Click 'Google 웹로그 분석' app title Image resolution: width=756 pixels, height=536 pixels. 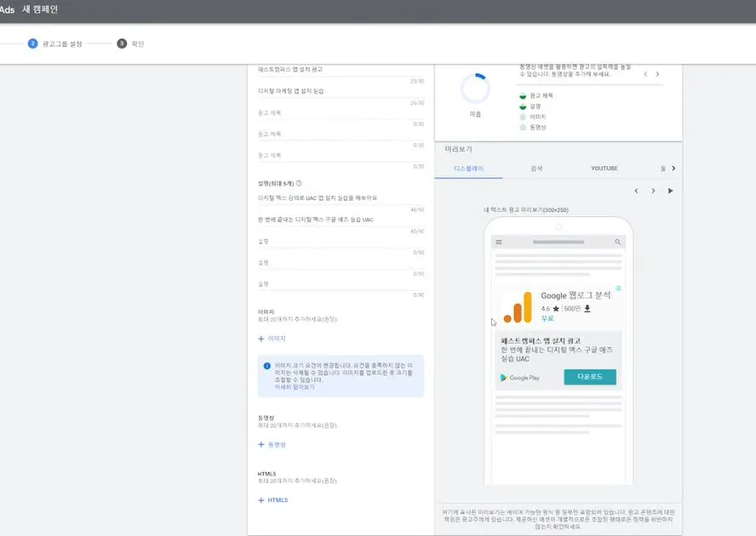(576, 295)
